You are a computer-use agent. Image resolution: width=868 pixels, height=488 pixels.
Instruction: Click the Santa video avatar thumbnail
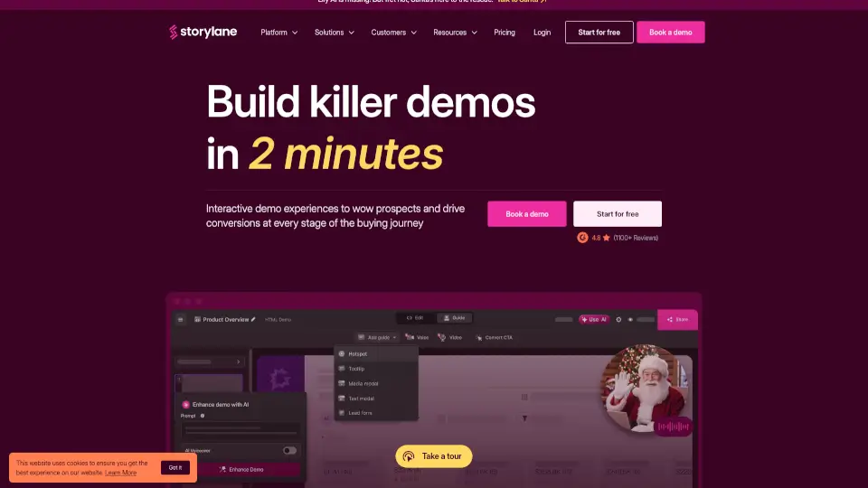[x=644, y=389]
